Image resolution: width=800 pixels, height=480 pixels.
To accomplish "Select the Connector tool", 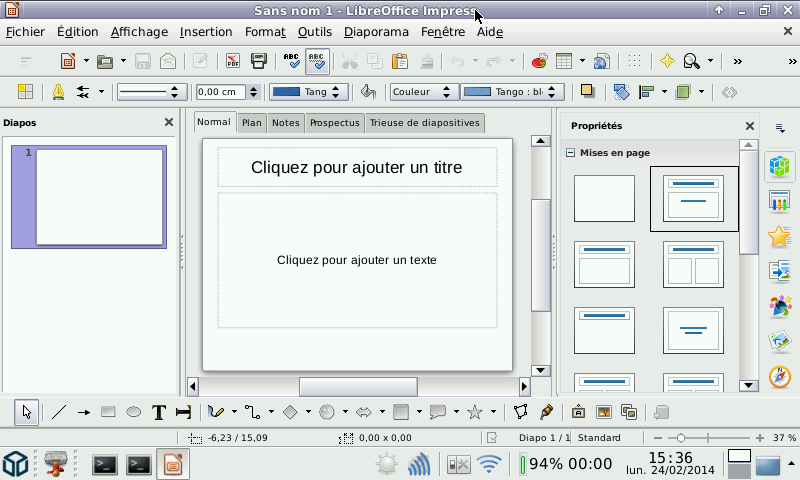I will click(253, 412).
